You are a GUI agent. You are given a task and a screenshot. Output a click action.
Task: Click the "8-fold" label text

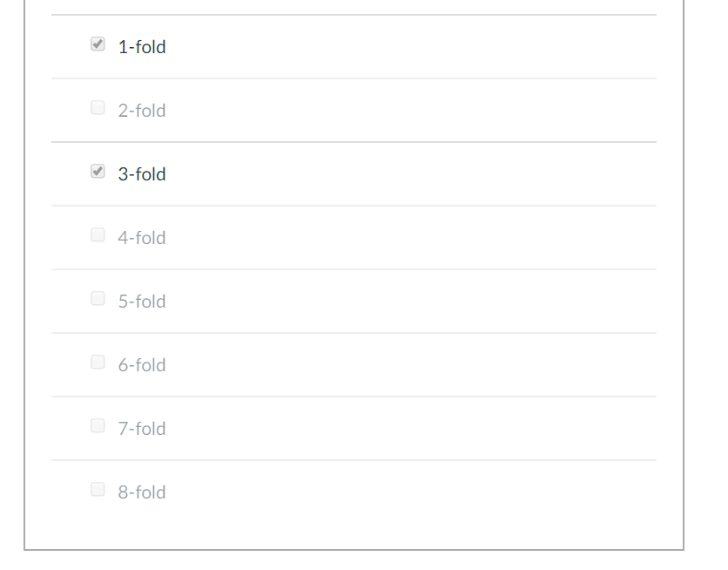142,492
